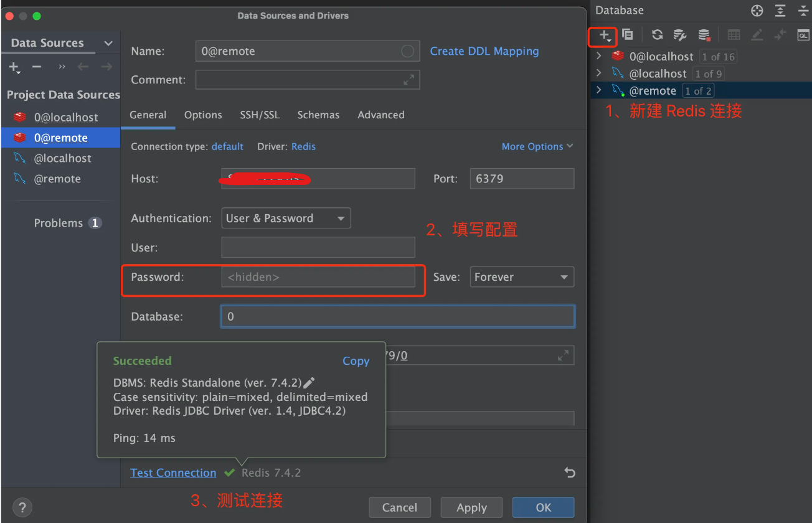This screenshot has width=812, height=523.
Task: Select 0@localhost in Project Data Sources
Action: coord(60,117)
